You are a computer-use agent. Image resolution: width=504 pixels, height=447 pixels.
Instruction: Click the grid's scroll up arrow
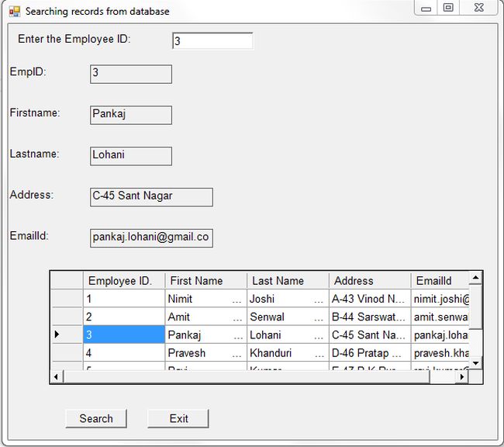tap(476, 277)
